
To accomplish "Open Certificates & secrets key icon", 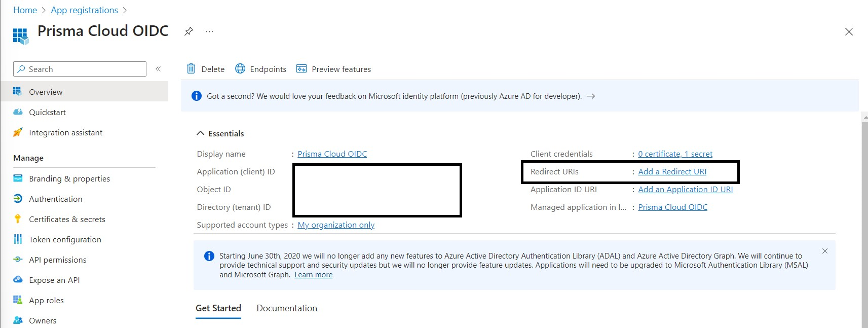I will coord(18,219).
